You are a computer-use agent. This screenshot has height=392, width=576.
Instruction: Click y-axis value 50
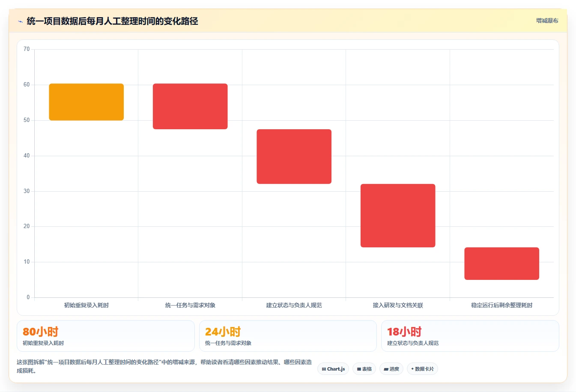[27, 120]
